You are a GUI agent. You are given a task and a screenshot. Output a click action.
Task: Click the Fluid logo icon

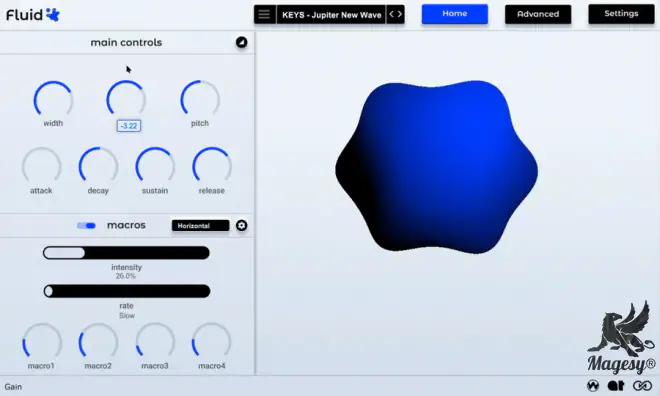53,15
